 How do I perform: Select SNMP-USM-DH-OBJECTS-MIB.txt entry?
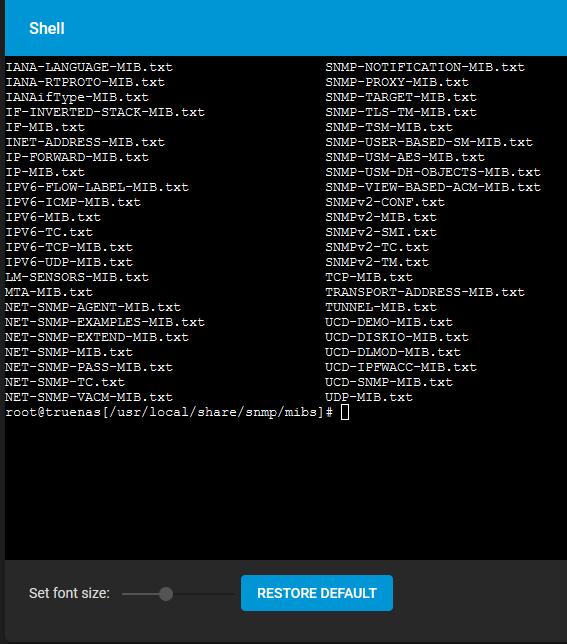click(x=433, y=172)
